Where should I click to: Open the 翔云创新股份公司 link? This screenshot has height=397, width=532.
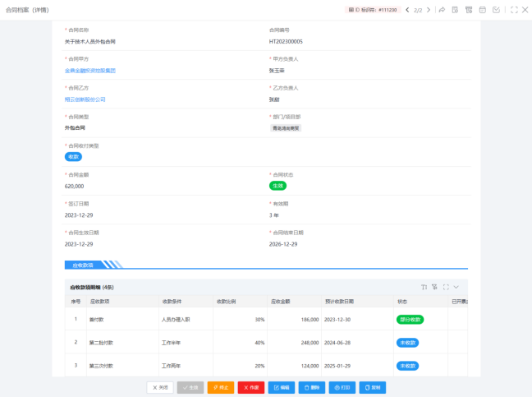[85, 99]
